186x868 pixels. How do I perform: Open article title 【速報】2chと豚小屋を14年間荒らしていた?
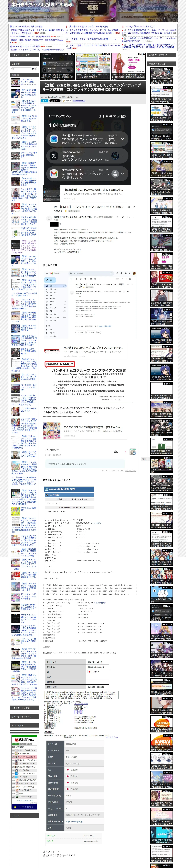tap(92, 87)
